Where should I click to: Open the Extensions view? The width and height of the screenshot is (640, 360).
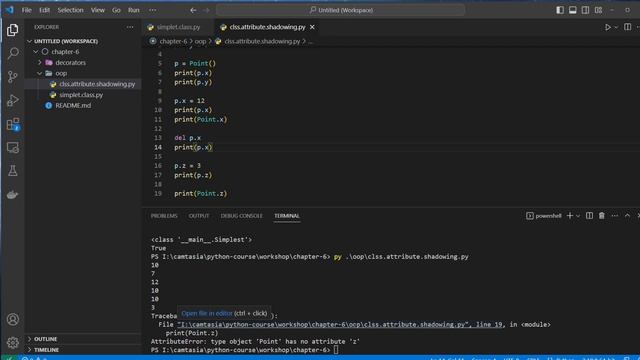pos(13,124)
